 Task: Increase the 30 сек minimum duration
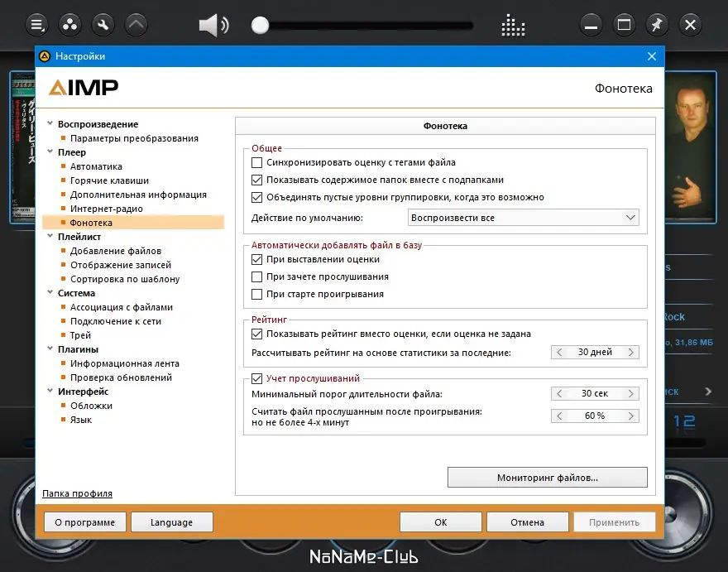click(631, 393)
